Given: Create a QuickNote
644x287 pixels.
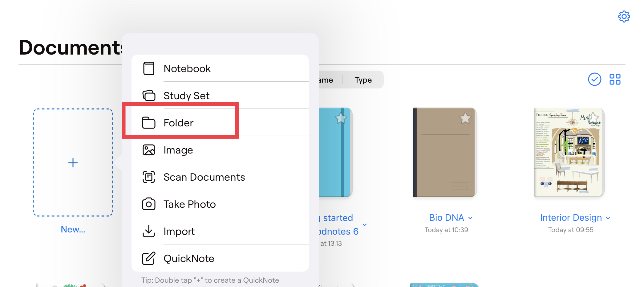Looking at the screenshot, I should 189,258.
